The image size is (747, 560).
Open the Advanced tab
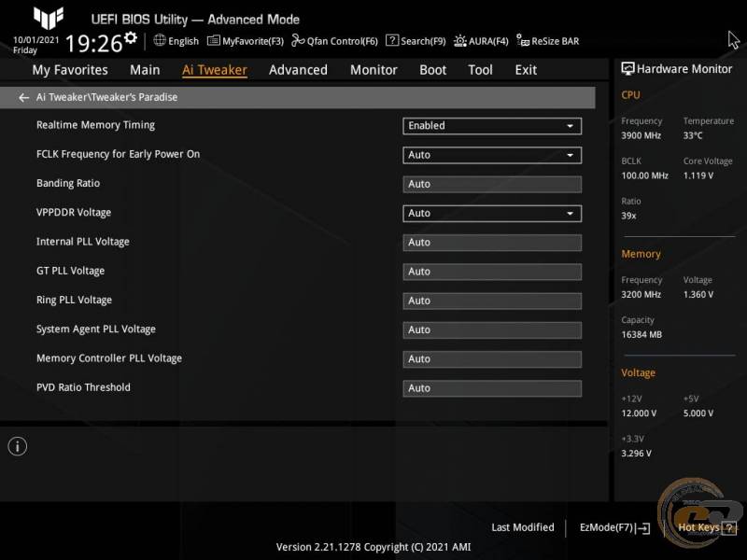point(298,70)
